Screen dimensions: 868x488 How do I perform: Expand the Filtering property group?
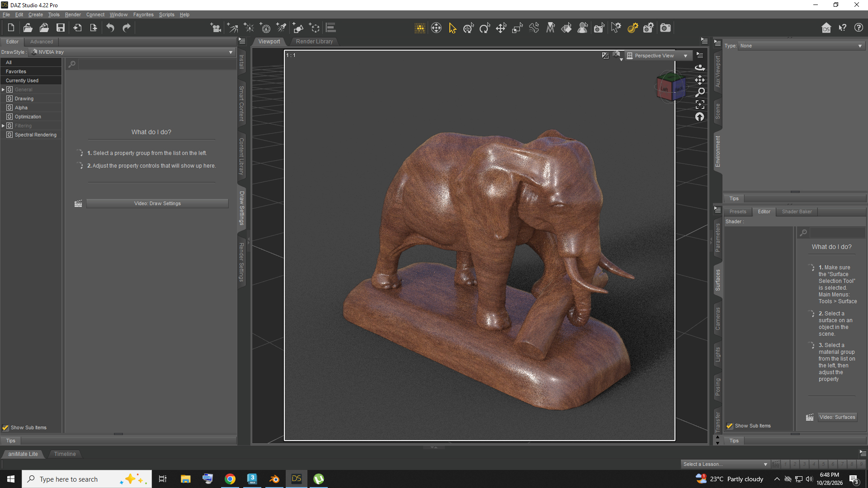pyautogui.click(x=3, y=126)
